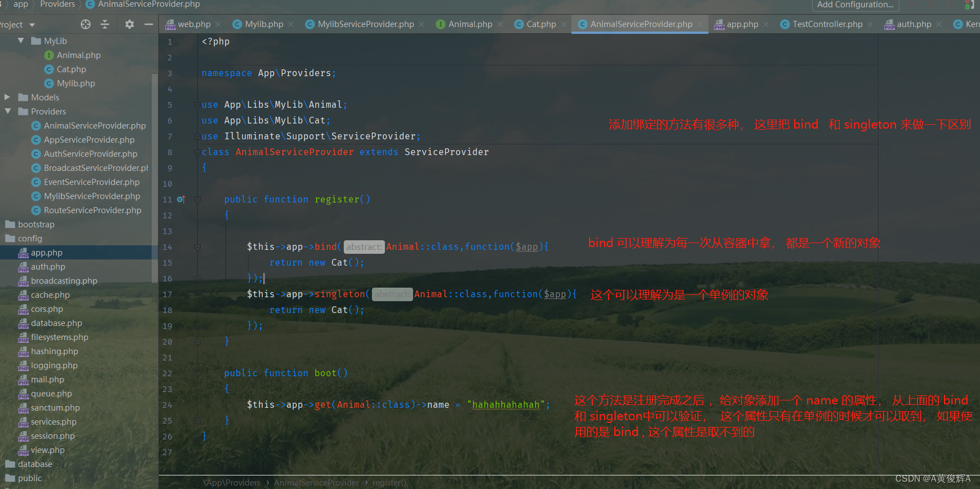Hide the Project panel with minus icon

(x=149, y=24)
